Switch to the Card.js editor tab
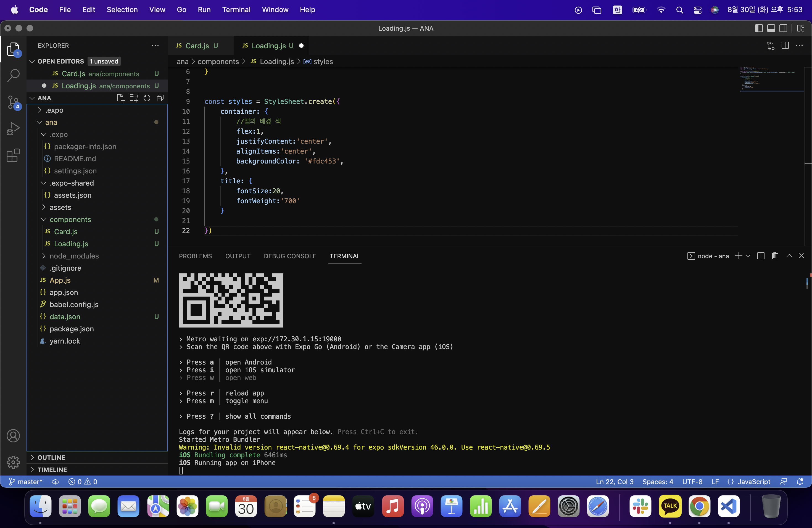Image resolution: width=812 pixels, height=528 pixels. pyautogui.click(x=201, y=46)
